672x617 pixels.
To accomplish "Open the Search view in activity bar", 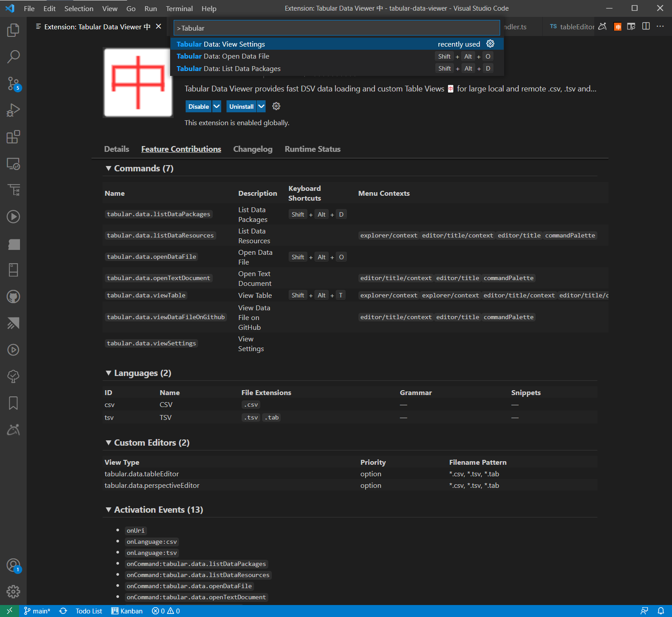I will point(13,57).
